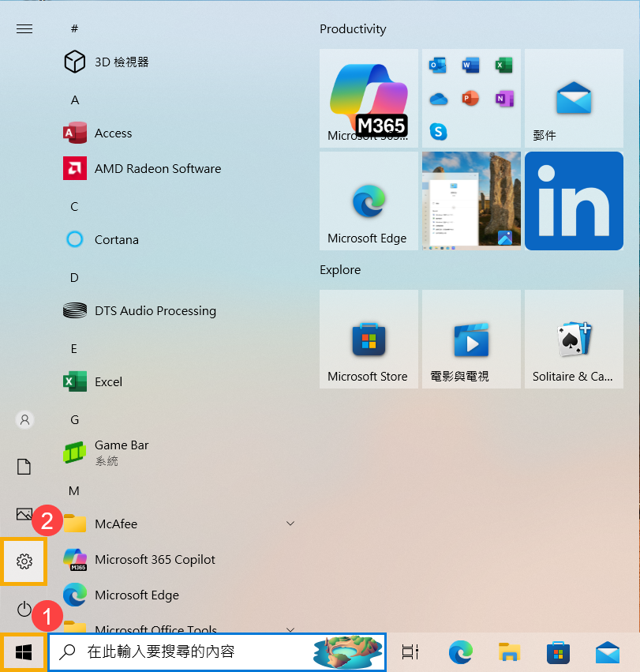Image resolution: width=640 pixels, height=672 pixels.
Task: Launch Microsoft Edge from the app list
Action: click(122, 595)
